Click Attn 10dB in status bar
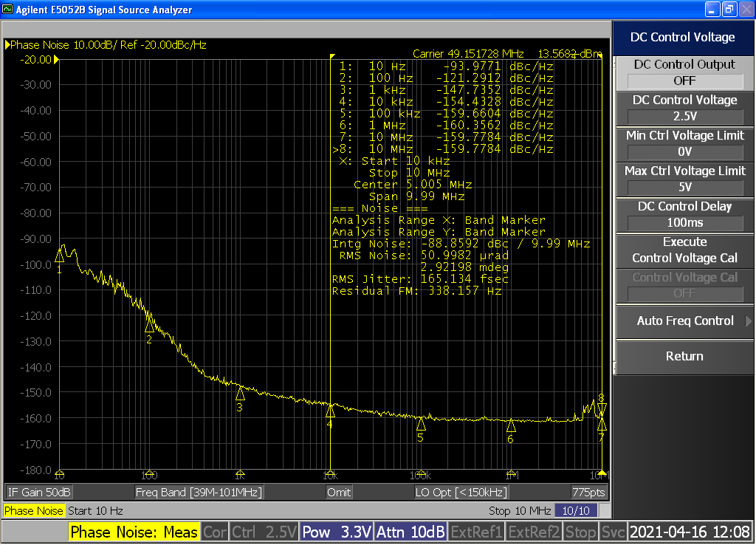The width and height of the screenshot is (756, 545). [x=410, y=532]
